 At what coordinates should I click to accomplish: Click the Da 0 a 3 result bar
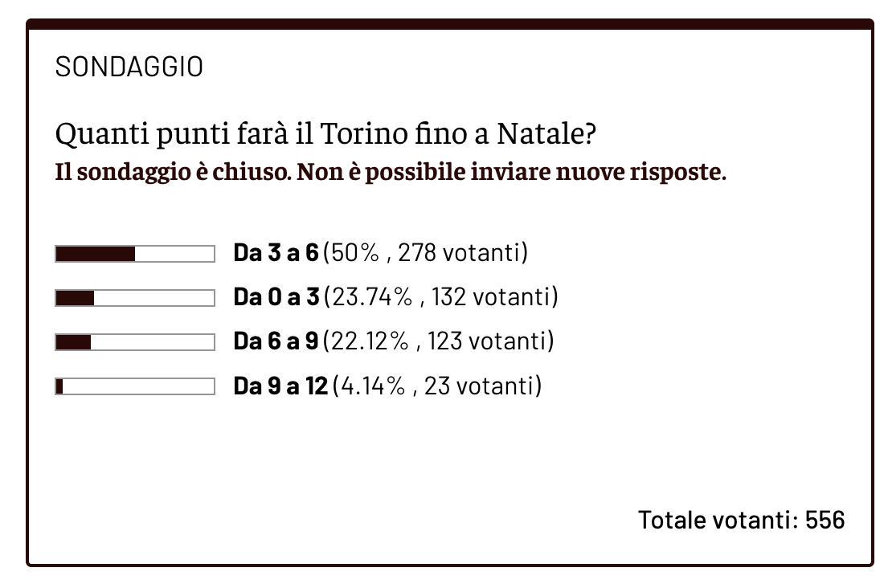point(135,298)
